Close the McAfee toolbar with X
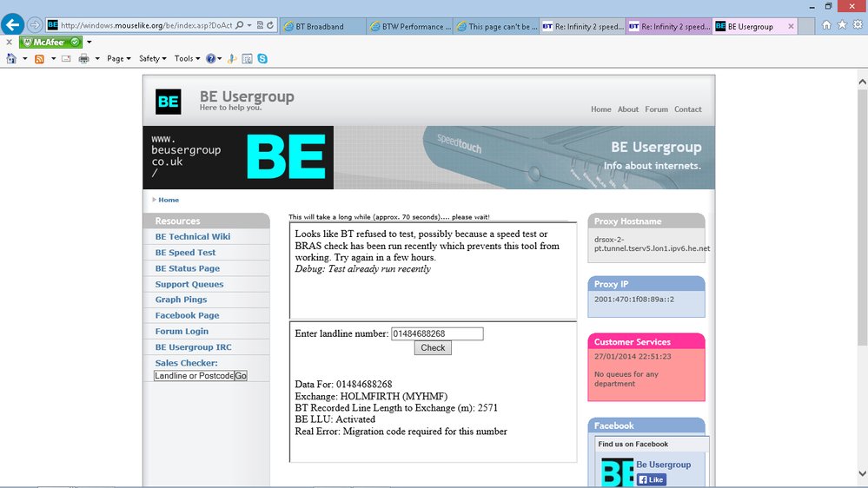 click(9, 42)
